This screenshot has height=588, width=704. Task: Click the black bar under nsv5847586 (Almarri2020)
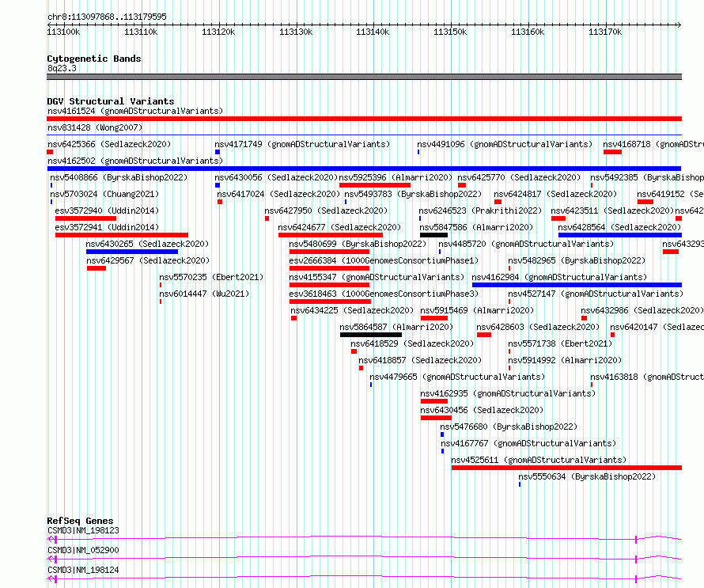[433, 235]
